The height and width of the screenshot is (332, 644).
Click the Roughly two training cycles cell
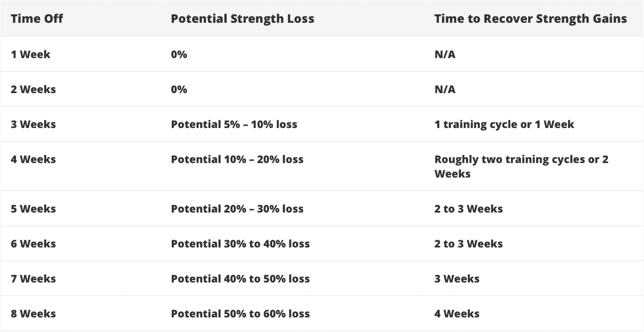point(522,167)
